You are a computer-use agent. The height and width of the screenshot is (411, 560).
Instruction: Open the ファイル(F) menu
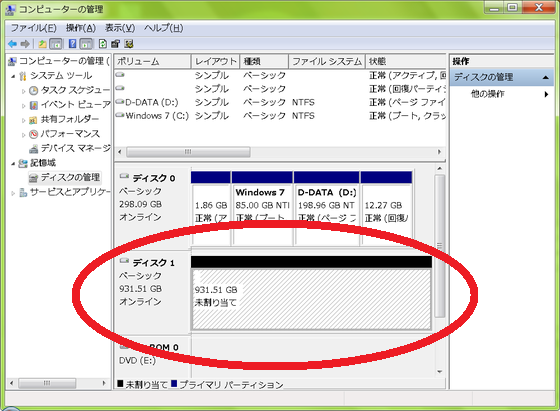(x=34, y=28)
